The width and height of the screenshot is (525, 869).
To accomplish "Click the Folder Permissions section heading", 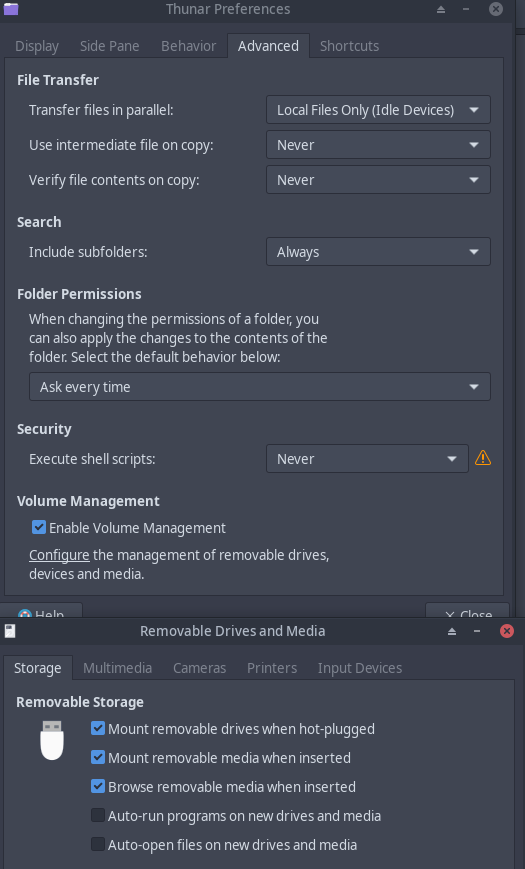I will pyautogui.click(x=79, y=294).
